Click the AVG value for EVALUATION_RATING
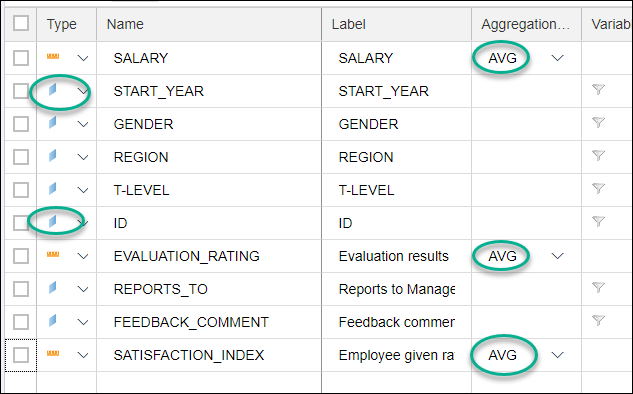633x394 pixels. 502,256
